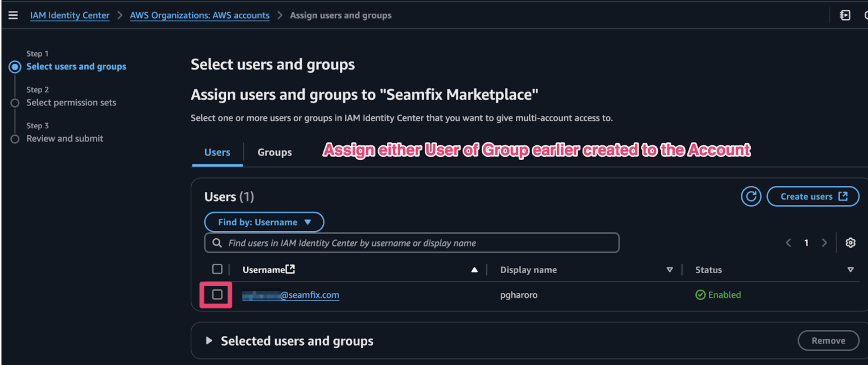Click the previous page arrow
This screenshot has height=365, width=868.
(x=788, y=243)
